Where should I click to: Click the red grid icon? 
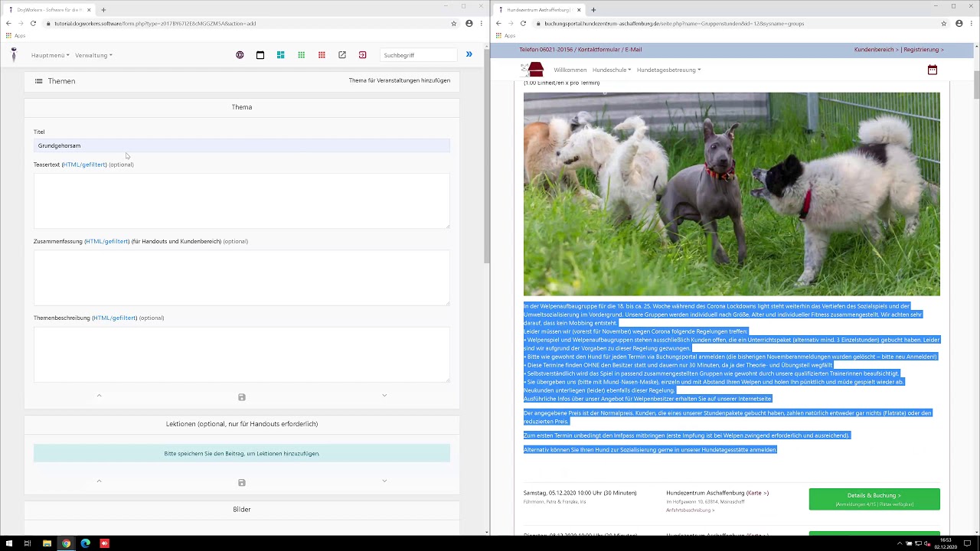(x=322, y=55)
